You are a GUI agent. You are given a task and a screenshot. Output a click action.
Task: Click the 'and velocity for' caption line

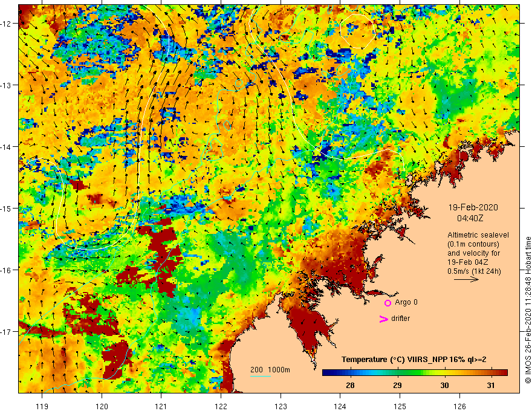(473, 253)
